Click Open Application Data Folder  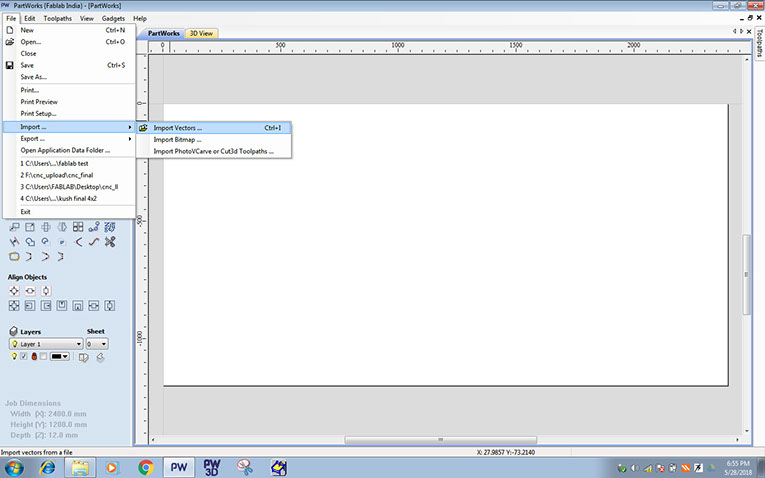pyautogui.click(x=69, y=150)
